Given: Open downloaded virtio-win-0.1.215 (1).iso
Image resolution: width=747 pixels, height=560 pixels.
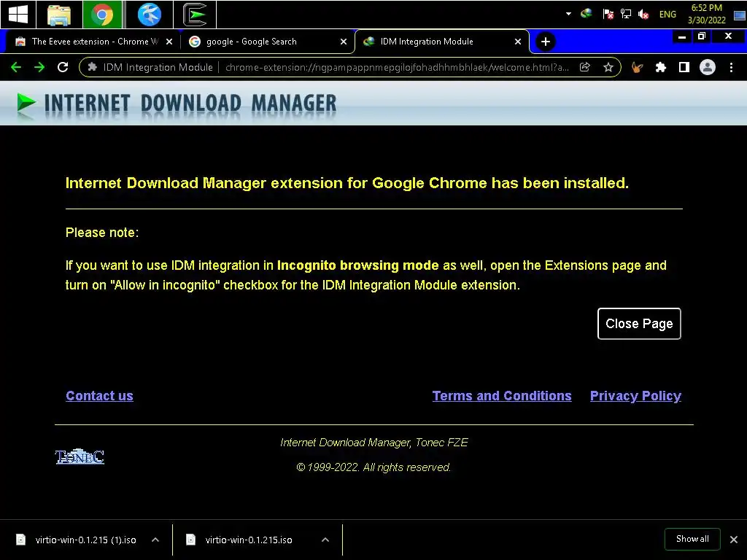Looking at the screenshot, I should pos(76,540).
